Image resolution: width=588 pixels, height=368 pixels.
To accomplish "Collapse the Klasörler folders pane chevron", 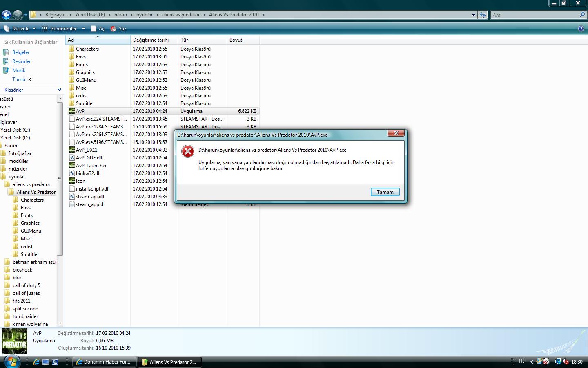I will [59, 90].
